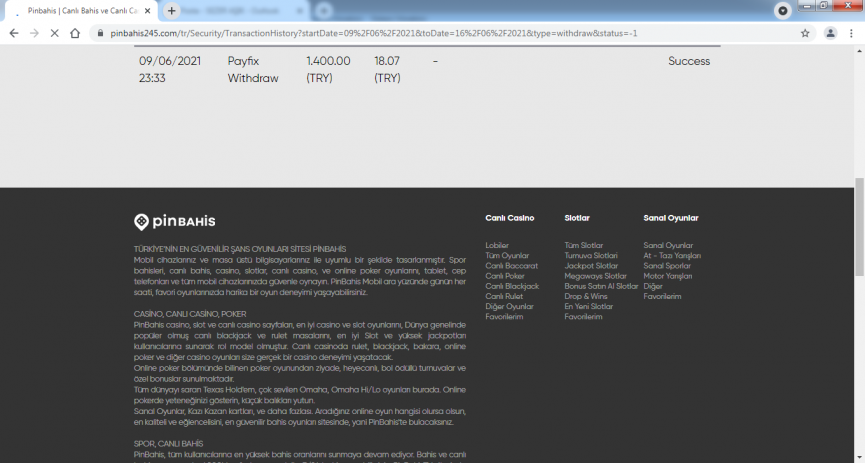Image resolution: width=865 pixels, height=463 pixels.
Task: Open Favorilerim under Canlı Casino
Action: pyautogui.click(x=504, y=317)
